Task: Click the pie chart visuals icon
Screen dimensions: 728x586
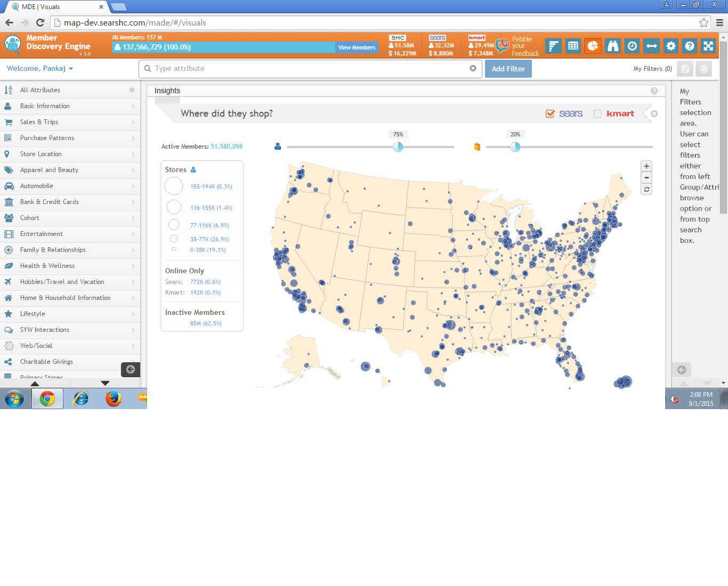Action: point(593,46)
